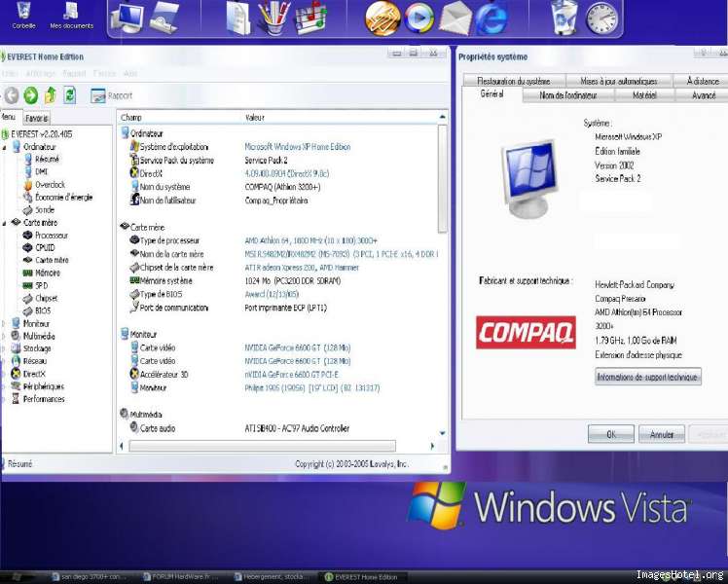
Task: Open the clock icon in the dock
Action: tap(601, 17)
